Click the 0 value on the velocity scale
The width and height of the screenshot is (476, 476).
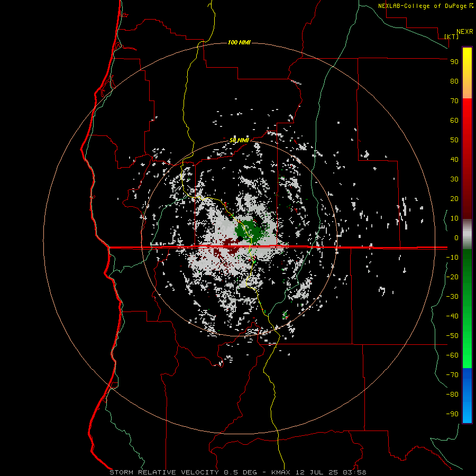(456, 237)
